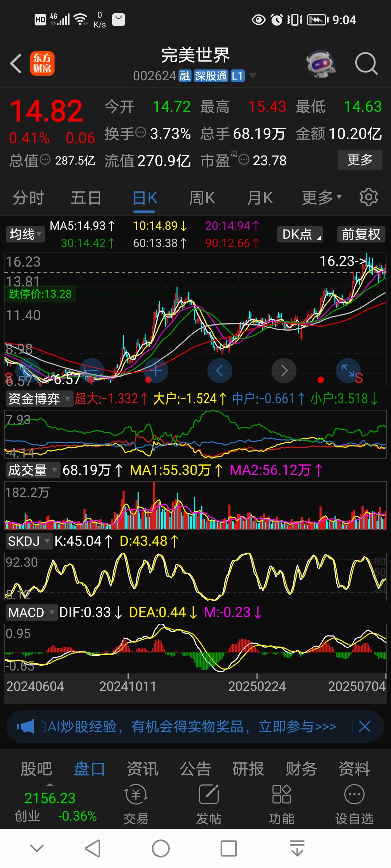This screenshot has height=868, width=391.
Task: Open the 均线 indicator dropdown
Action: [x=25, y=234]
